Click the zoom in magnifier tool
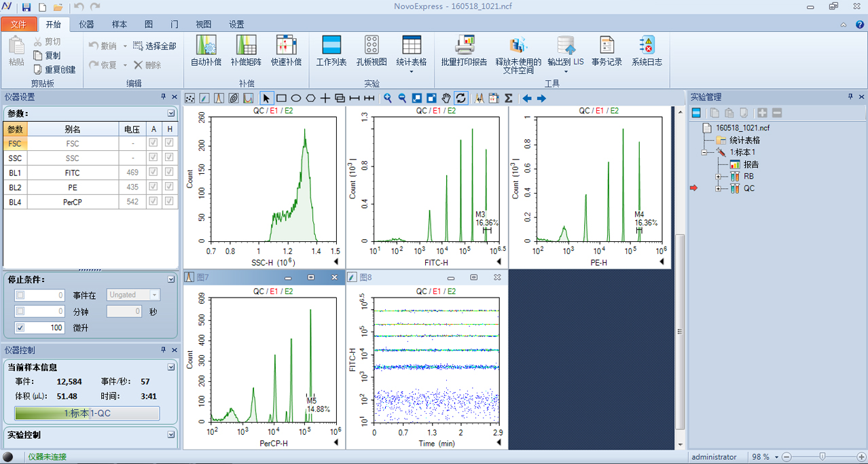The width and height of the screenshot is (868, 464). click(x=388, y=99)
